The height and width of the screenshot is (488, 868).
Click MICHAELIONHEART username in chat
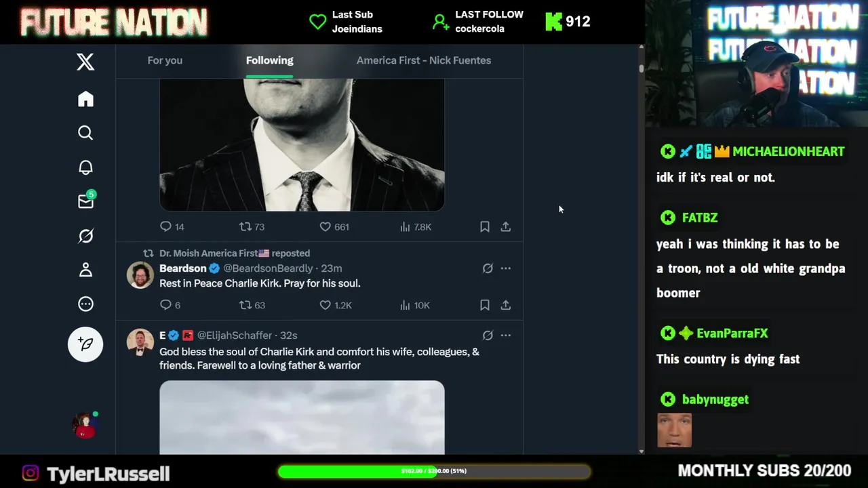[x=788, y=151]
